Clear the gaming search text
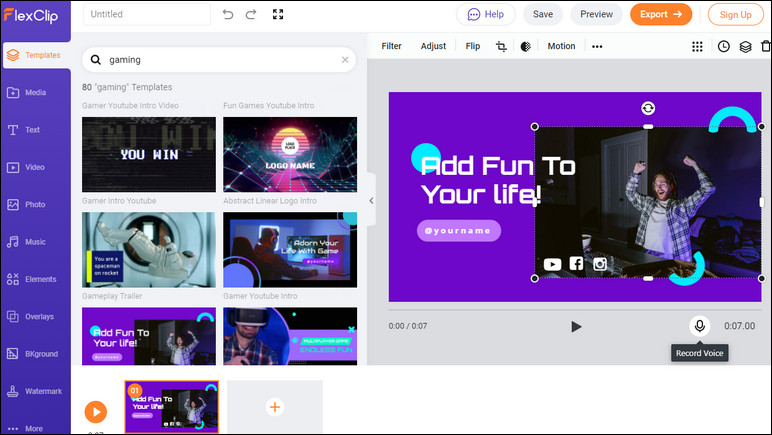Viewport: 772px width, 435px height. (345, 60)
